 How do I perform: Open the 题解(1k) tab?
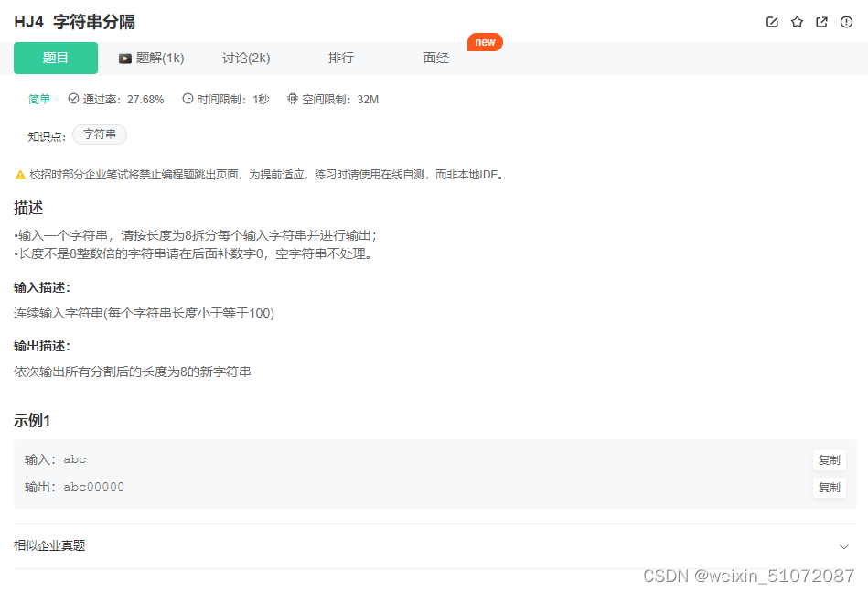click(152, 58)
